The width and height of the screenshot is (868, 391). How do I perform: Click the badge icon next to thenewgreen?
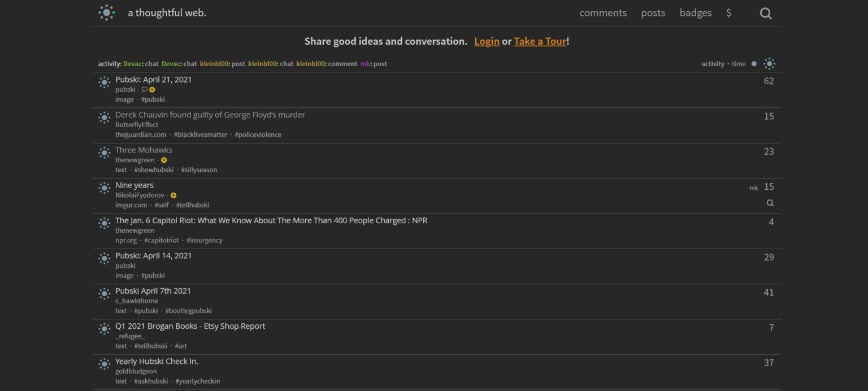tap(164, 160)
